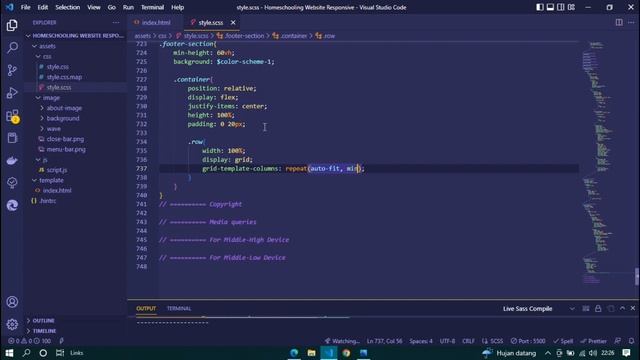The height and width of the screenshot is (360, 640).
Task: Open the Source Control view
Action: pos(12,70)
